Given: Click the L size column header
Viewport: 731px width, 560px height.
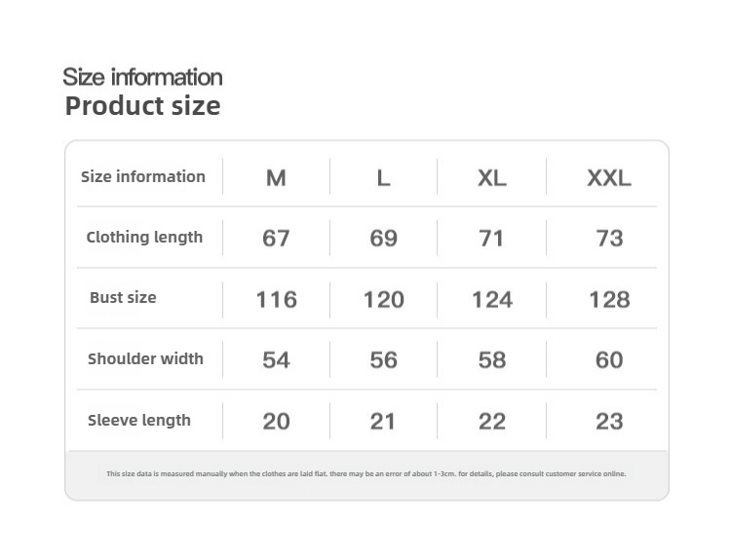Looking at the screenshot, I should (x=383, y=178).
